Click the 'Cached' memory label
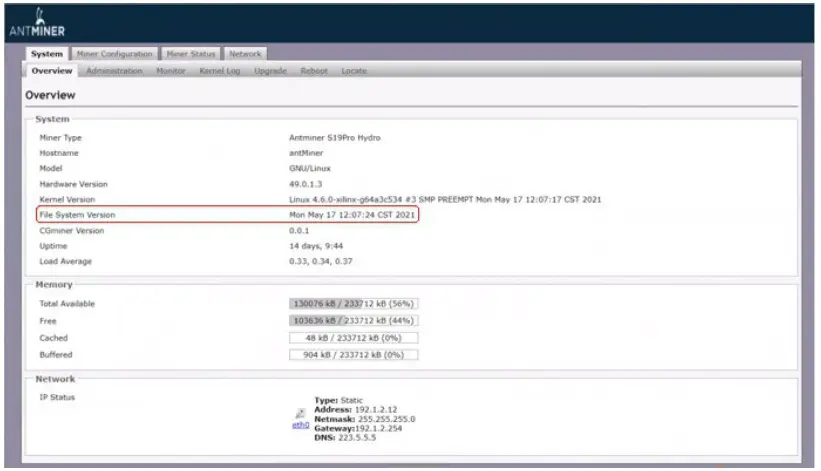821x471 pixels. coord(53,338)
